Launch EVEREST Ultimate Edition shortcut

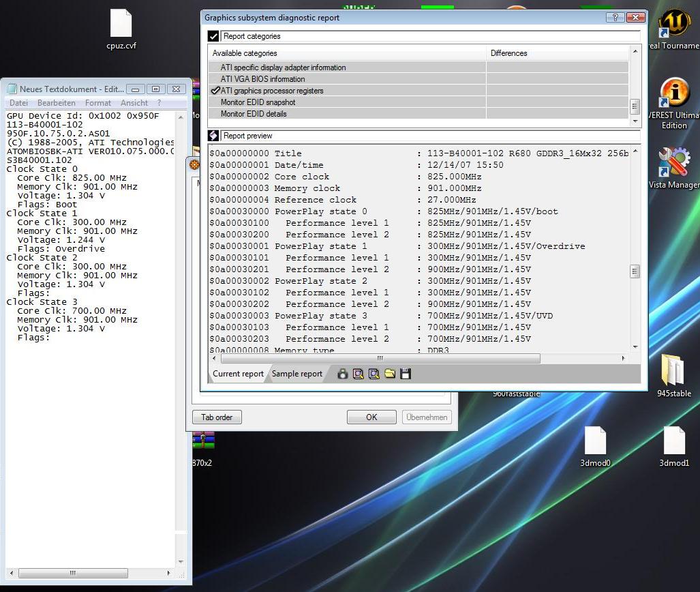coord(675,104)
